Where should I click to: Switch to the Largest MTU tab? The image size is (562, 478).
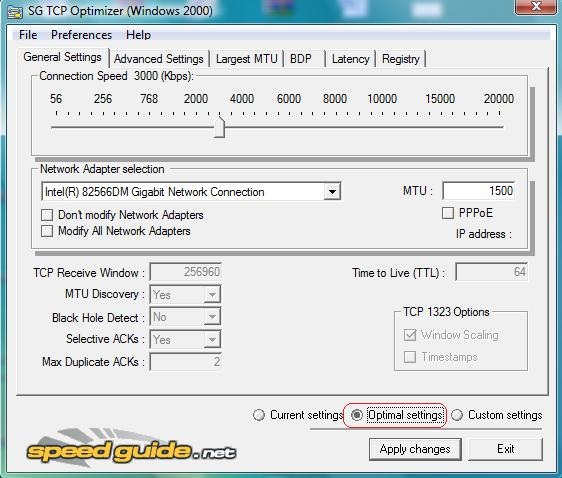[247, 59]
